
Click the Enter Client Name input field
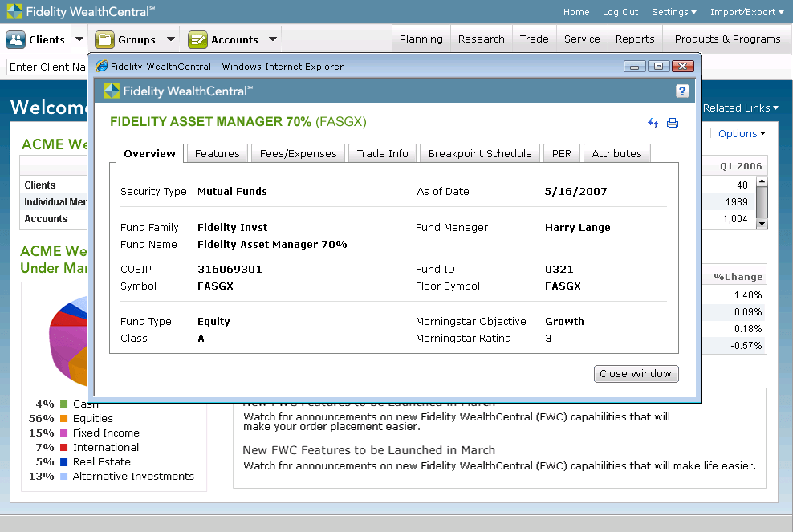click(x=47, y=67)
